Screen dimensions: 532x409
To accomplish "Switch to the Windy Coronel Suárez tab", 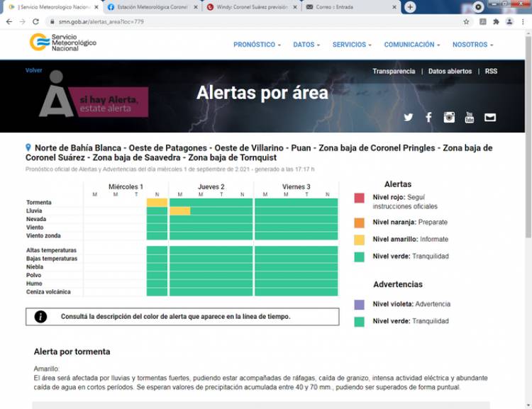I will click(x=251, y=7).
